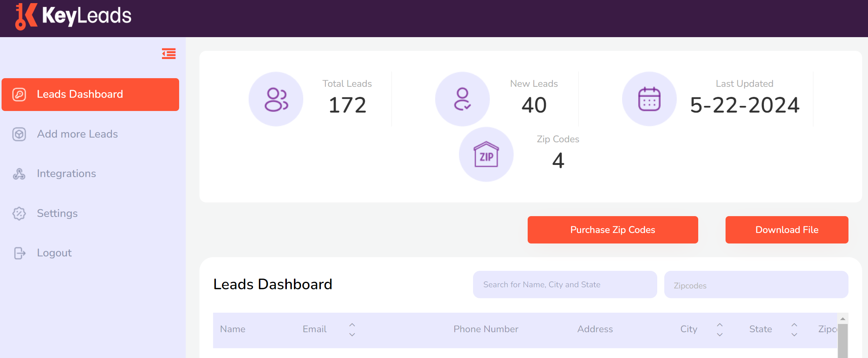Screen dimensions: 868x358
Task: Open Settings from the sidebar
Action: click(57, 213)
